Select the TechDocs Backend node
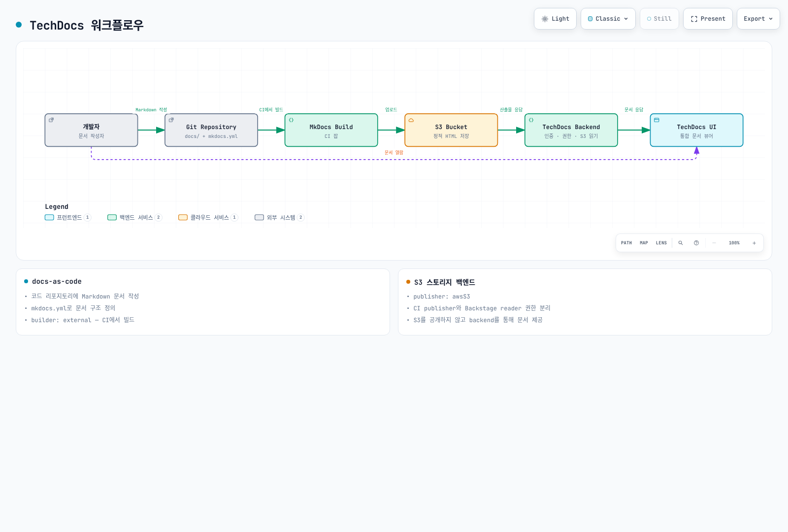The width and height of the screenshot is (788, 532). click(571, 130)
